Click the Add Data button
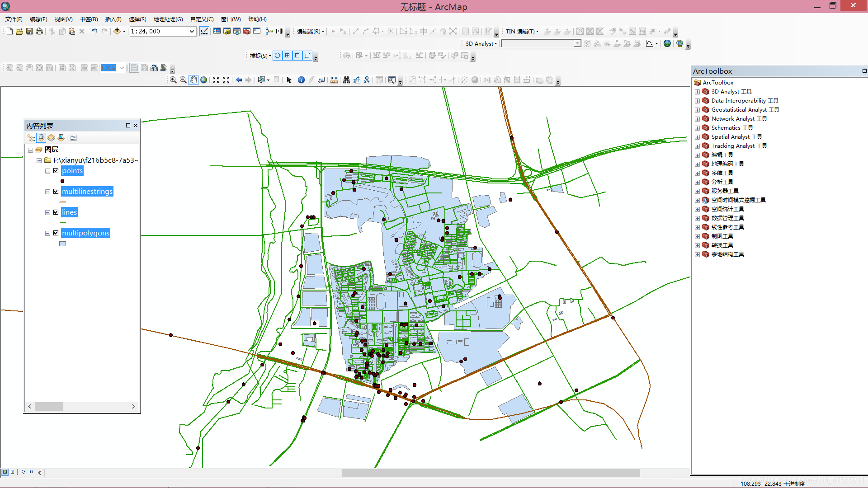This screenshot has height=488, width=868. (x=117, y=31)
